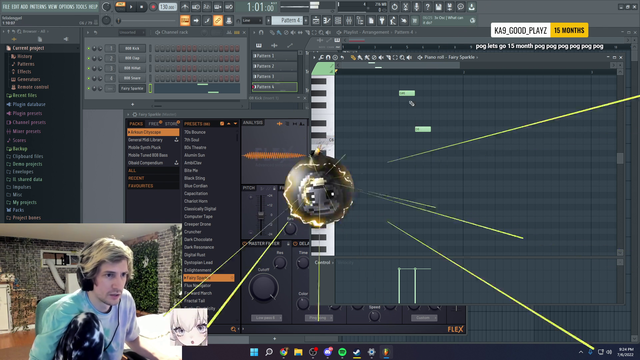Switch to FREE tab in FLEX

click(154, 124)
